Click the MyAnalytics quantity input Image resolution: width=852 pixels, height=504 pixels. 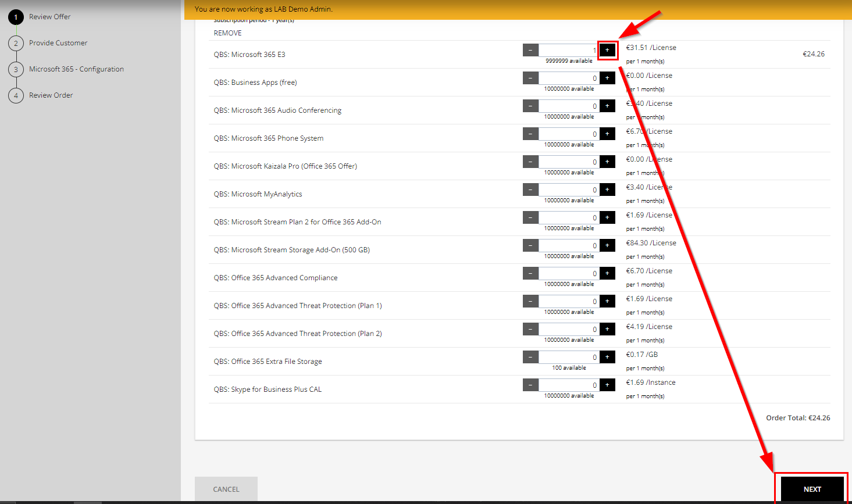click(569, 190)
